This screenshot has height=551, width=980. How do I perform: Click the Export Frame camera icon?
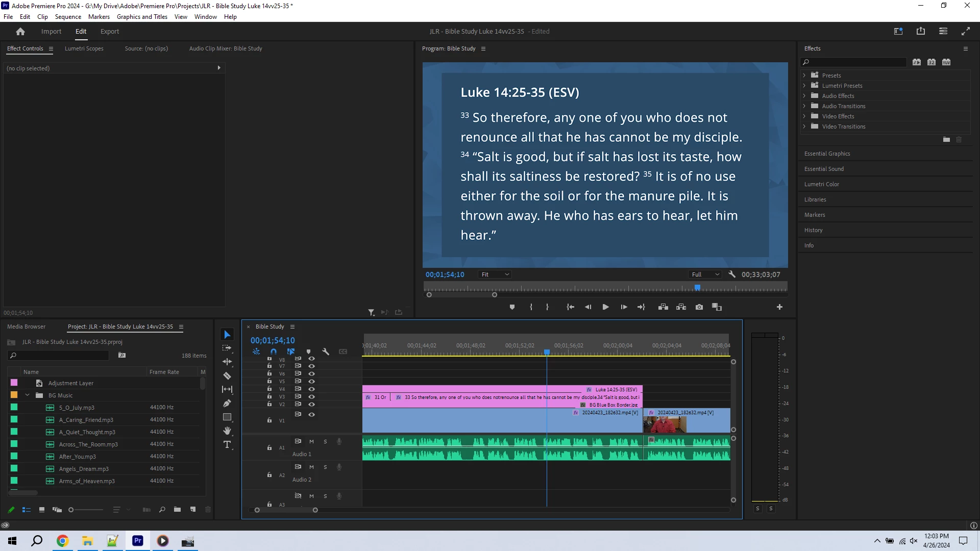tap(699, 307)
